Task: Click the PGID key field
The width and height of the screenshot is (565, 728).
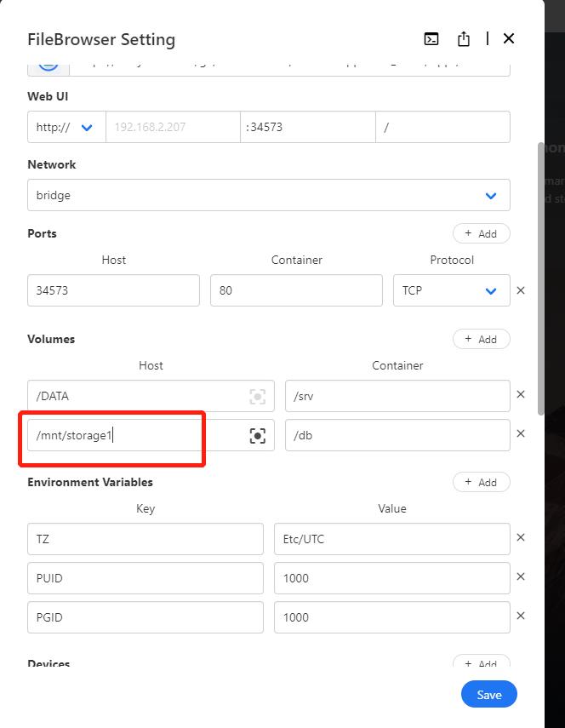Action: tap(146, 617)
